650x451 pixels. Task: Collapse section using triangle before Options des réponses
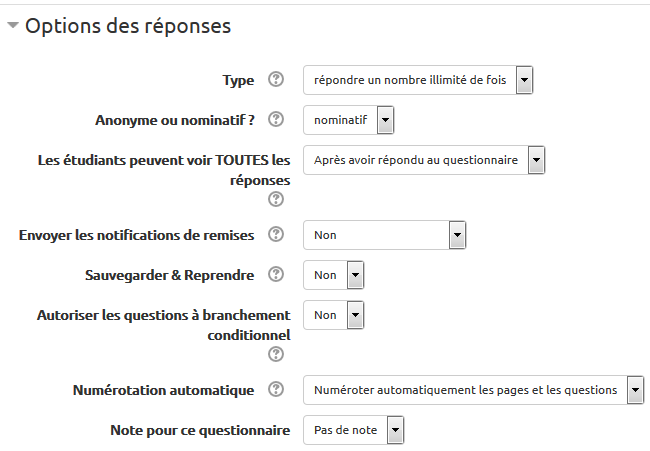click(x=12, y=27)
